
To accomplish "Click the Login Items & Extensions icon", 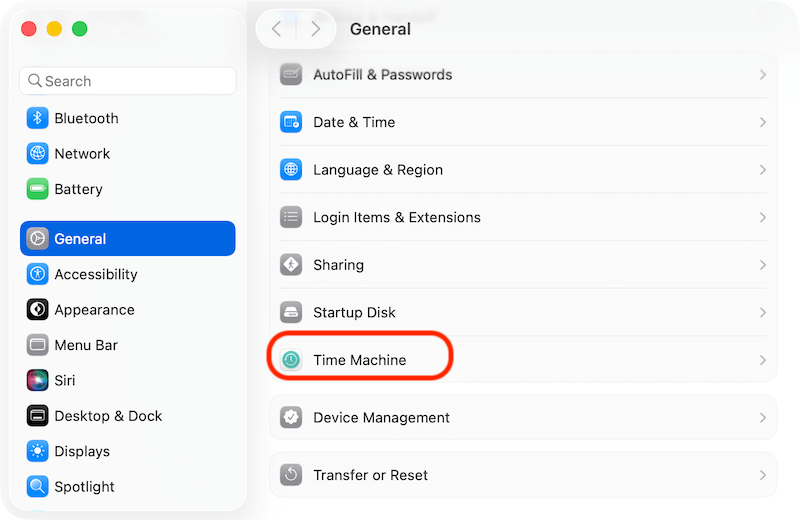I will coord(291,217).
